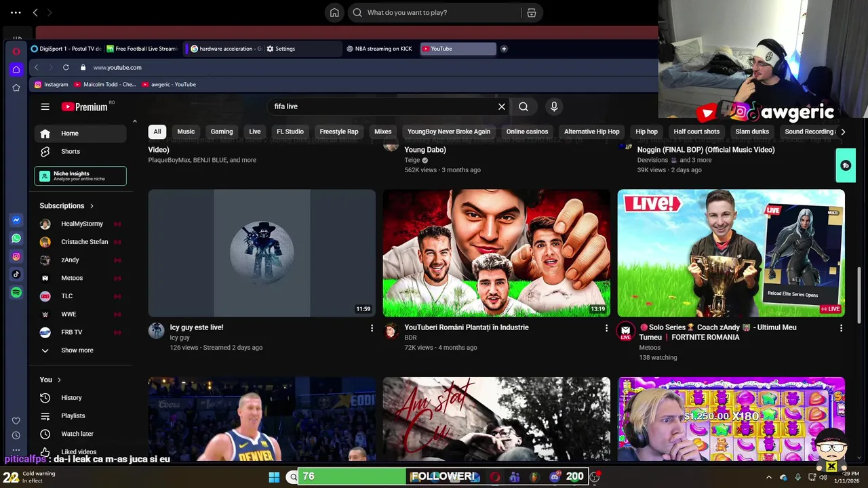868x488 pixels.
Task: Open Instagram in Opera sidebar
Action: pos(16,256)
